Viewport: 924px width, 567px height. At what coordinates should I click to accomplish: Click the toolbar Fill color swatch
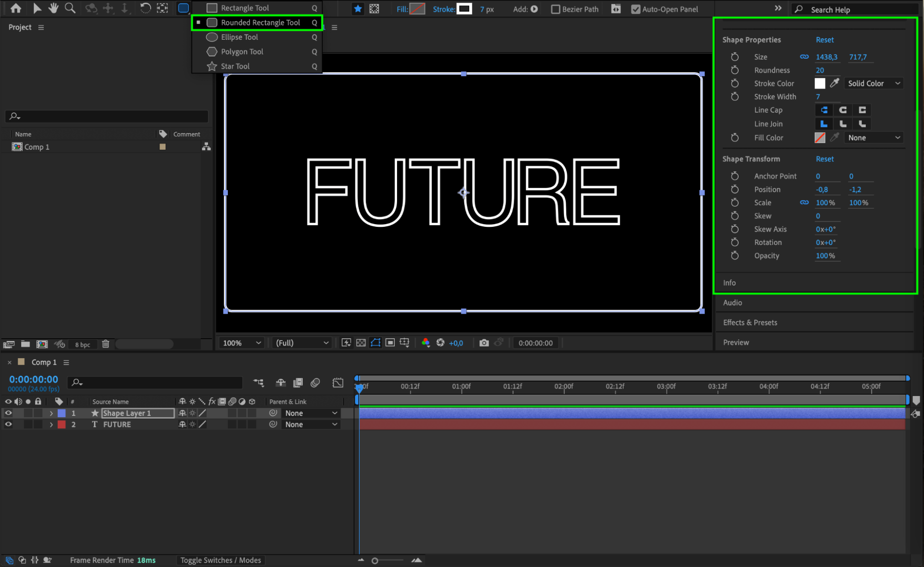click(417, 9)
